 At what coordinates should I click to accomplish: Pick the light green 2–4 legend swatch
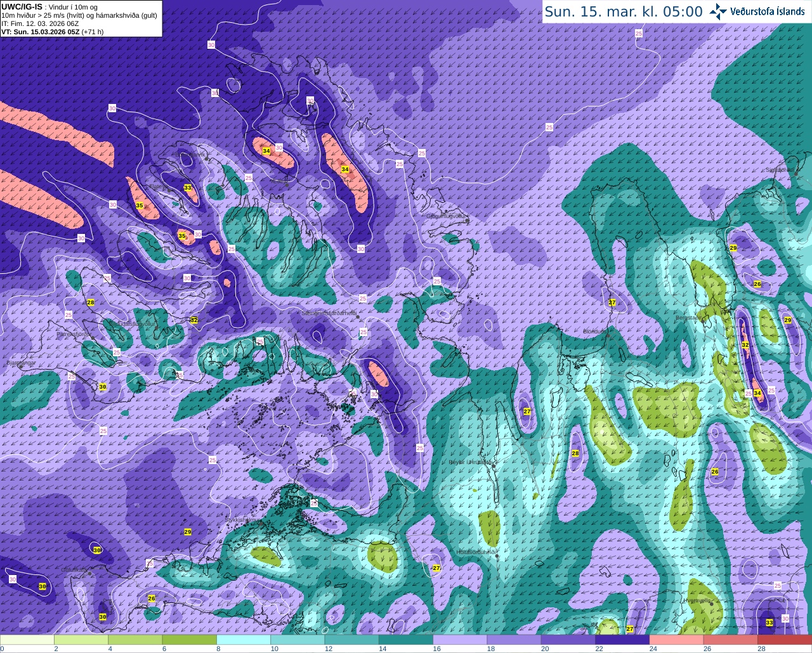81,640
